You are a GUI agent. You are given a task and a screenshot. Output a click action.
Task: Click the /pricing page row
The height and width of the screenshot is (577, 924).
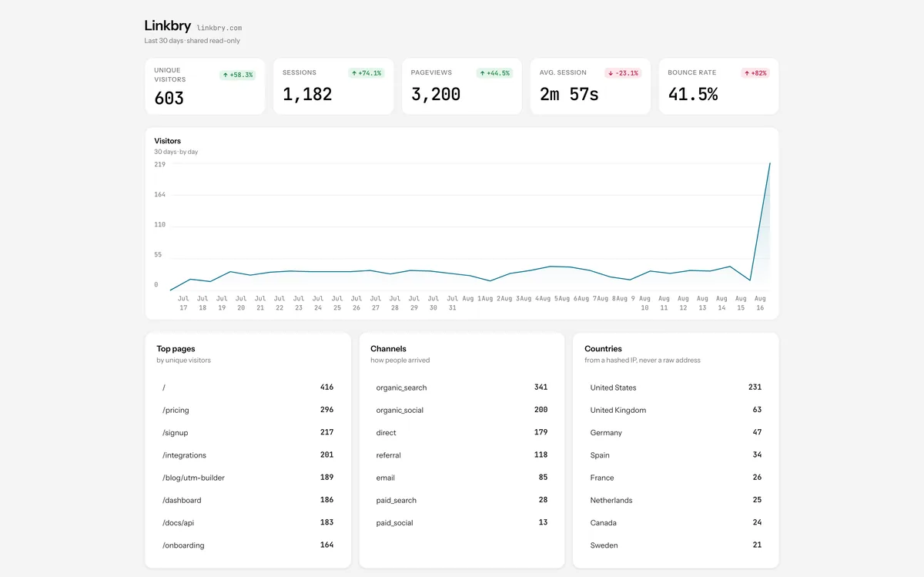click(248, 410)
